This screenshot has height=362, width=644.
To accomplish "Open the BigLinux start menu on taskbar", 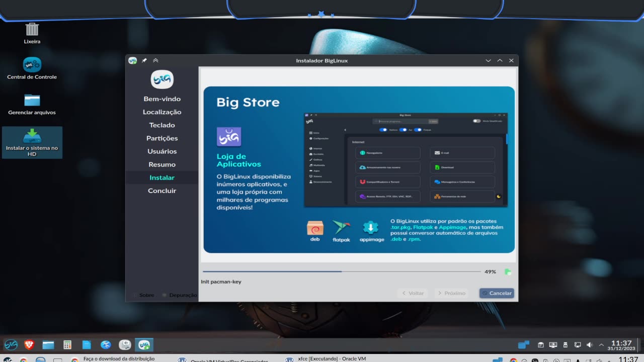I will point(11,344).
